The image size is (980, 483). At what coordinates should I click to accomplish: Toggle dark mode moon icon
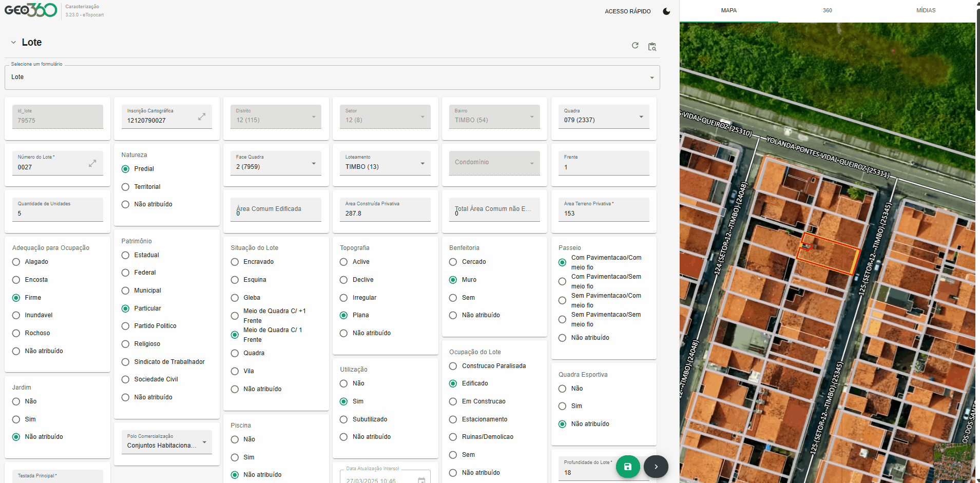pyautogui.click(x=666, y=11)
